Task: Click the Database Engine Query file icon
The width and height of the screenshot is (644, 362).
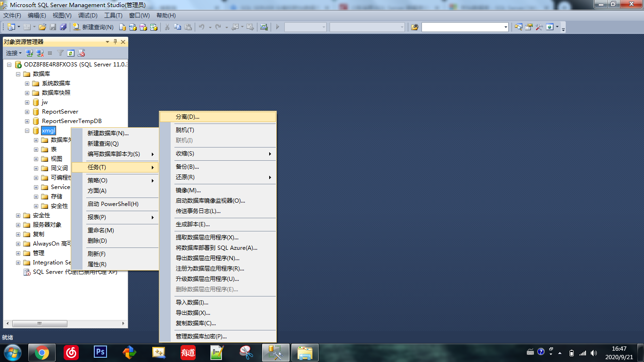Action: 123,27
